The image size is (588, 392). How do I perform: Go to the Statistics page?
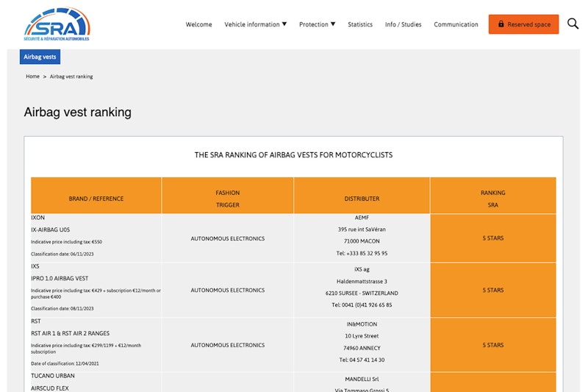pos(360,24)
